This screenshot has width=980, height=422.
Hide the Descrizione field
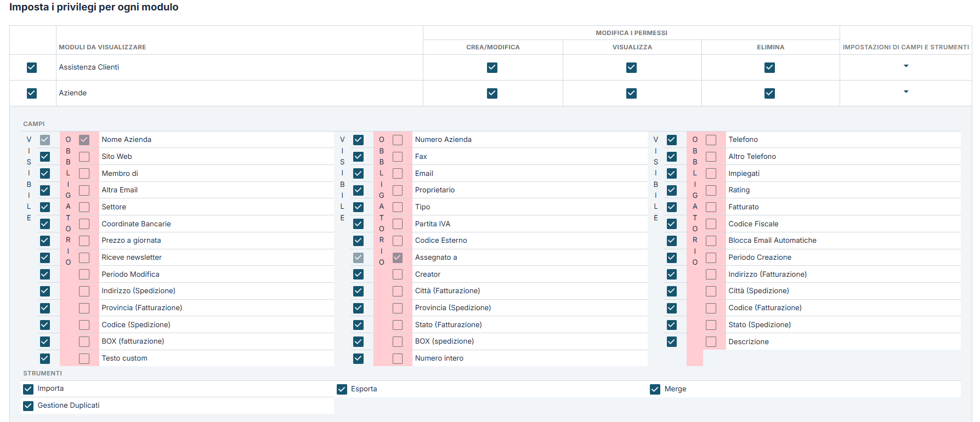point(671,341)
